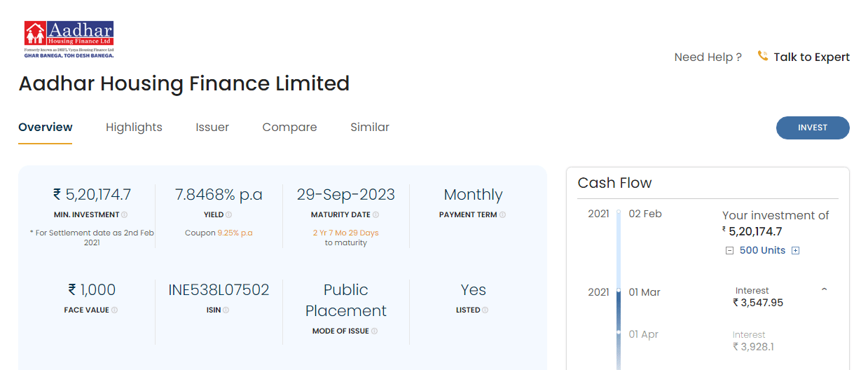Click the 02 Feb cash flow date
868x370 pixels.
[645, 214]
